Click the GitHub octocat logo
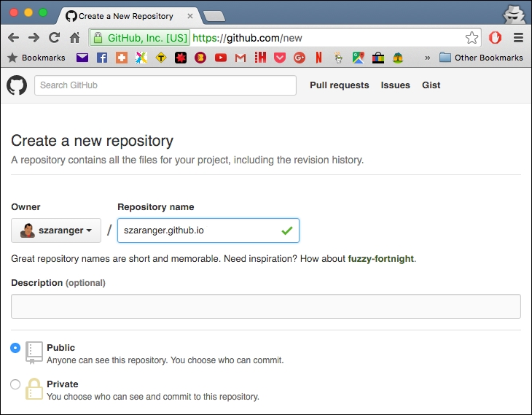 (x=17, y=85)
